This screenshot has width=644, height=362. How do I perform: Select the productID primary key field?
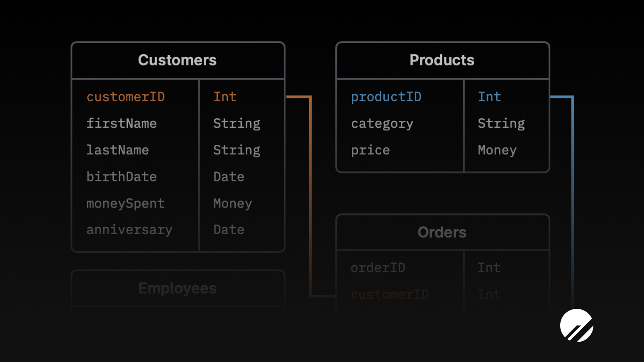click(386, 96)
